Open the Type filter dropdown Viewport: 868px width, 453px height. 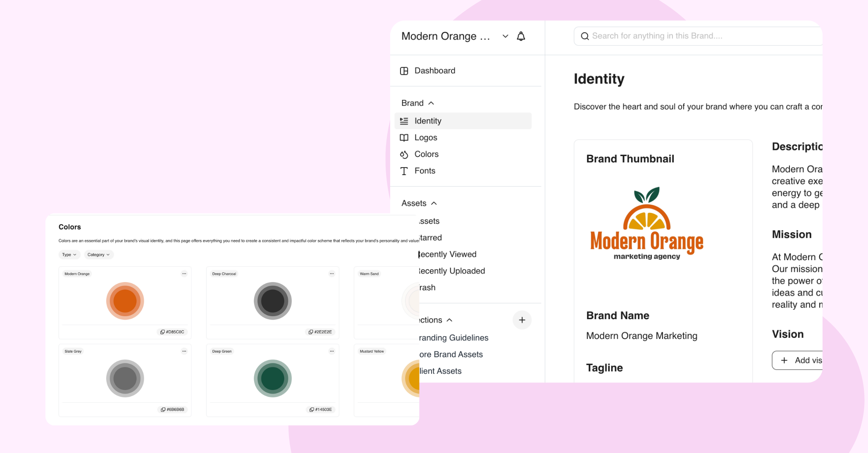click(69, 255)
